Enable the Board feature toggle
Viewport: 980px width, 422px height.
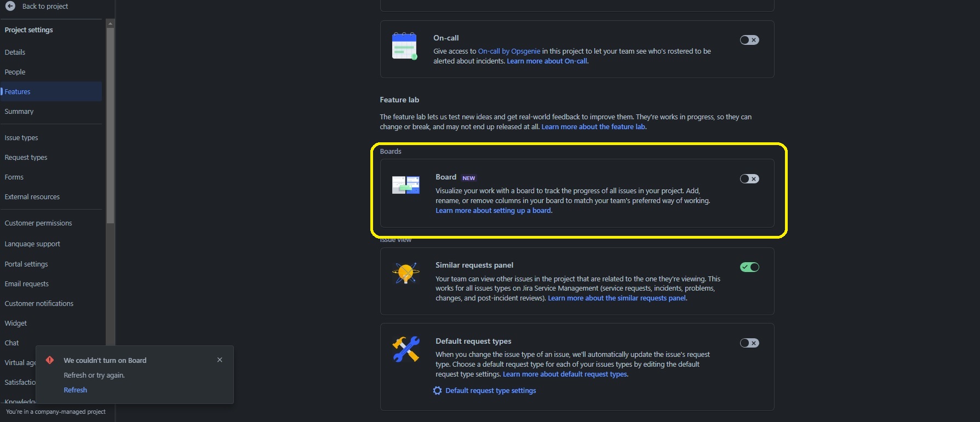(x=749, y=179)
